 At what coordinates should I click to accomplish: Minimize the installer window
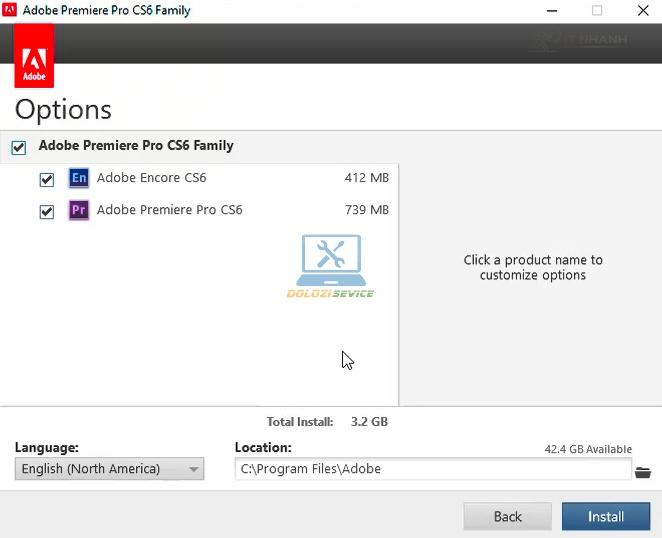tap(553, 11)
